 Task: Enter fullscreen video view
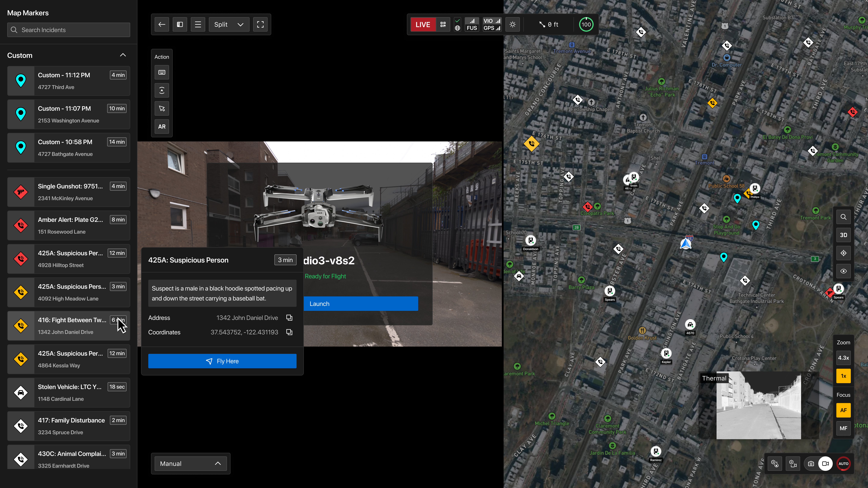260,24
